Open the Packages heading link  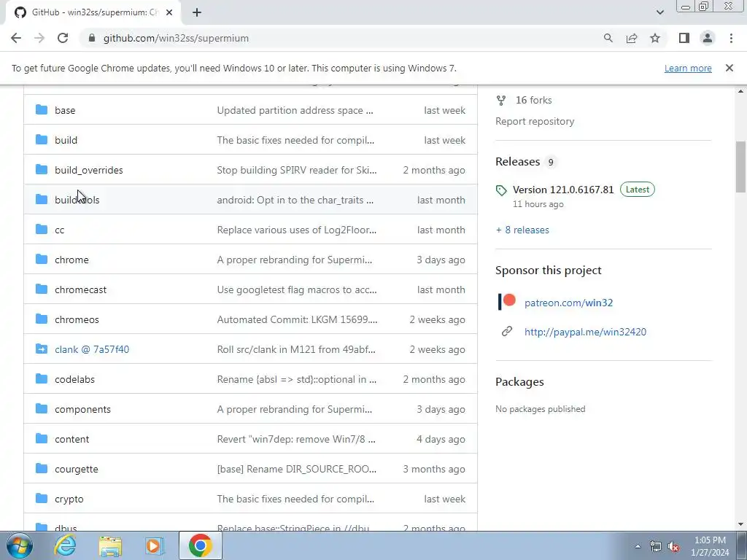pos(519,382)
